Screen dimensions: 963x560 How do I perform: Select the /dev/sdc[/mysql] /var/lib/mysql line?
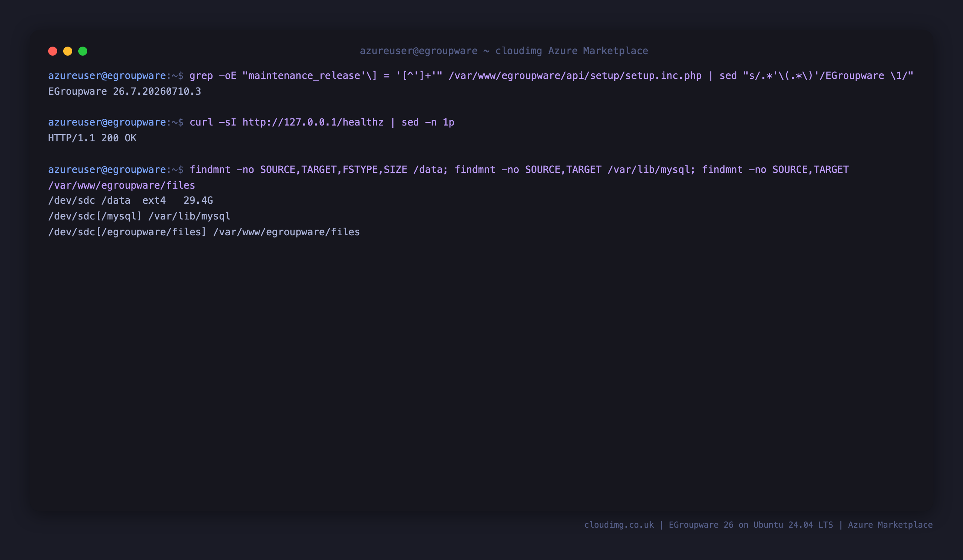pos(140,216)
